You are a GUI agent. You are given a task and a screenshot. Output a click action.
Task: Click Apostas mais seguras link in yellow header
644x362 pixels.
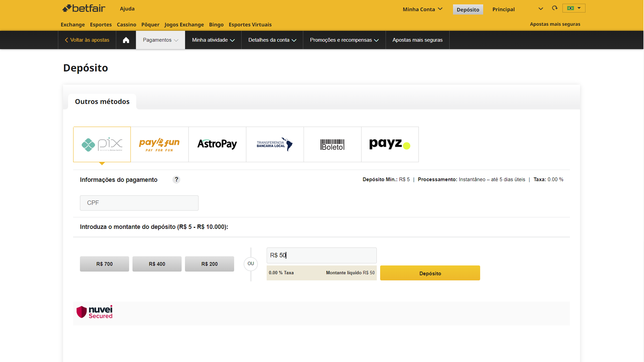pyautogui.click(x=555, y=24)
